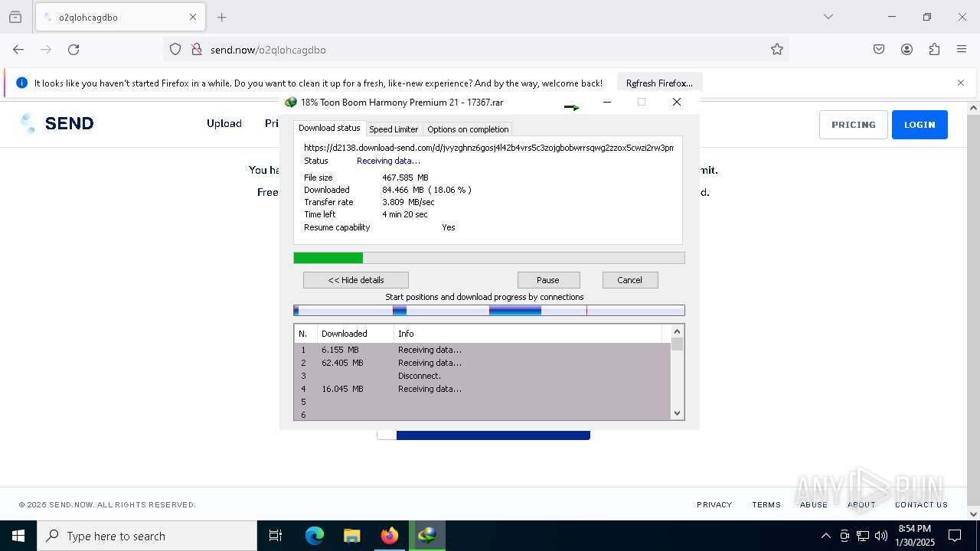Open the volume tray icon

[880, 536]
